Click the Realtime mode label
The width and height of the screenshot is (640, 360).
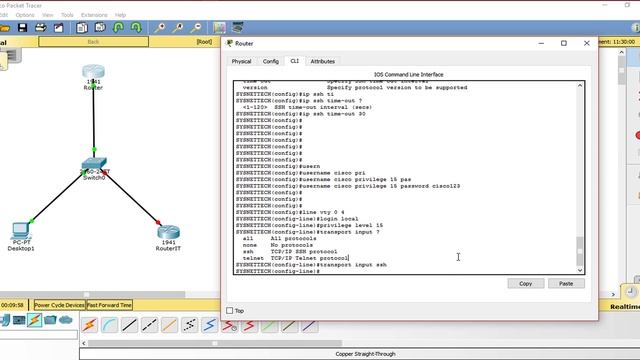(625, 307)
